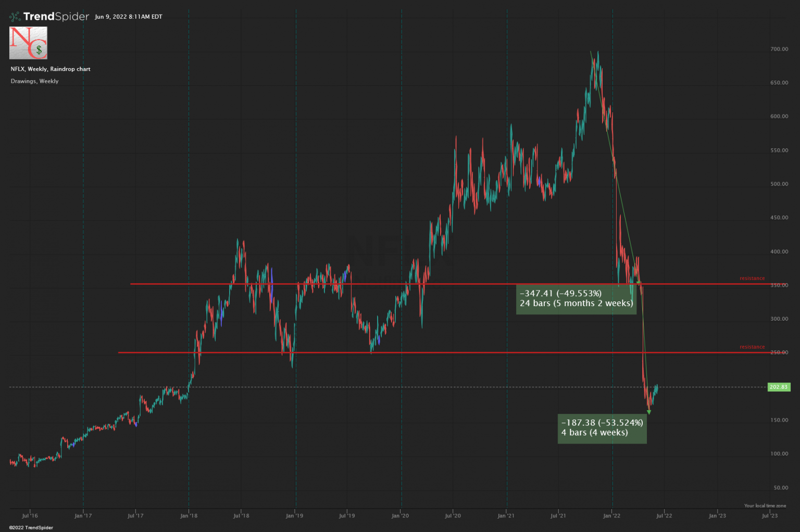This screenshot has width=800, height=532.
Task: Click the TrendSpider logo icon
Action: click(15, 17)
